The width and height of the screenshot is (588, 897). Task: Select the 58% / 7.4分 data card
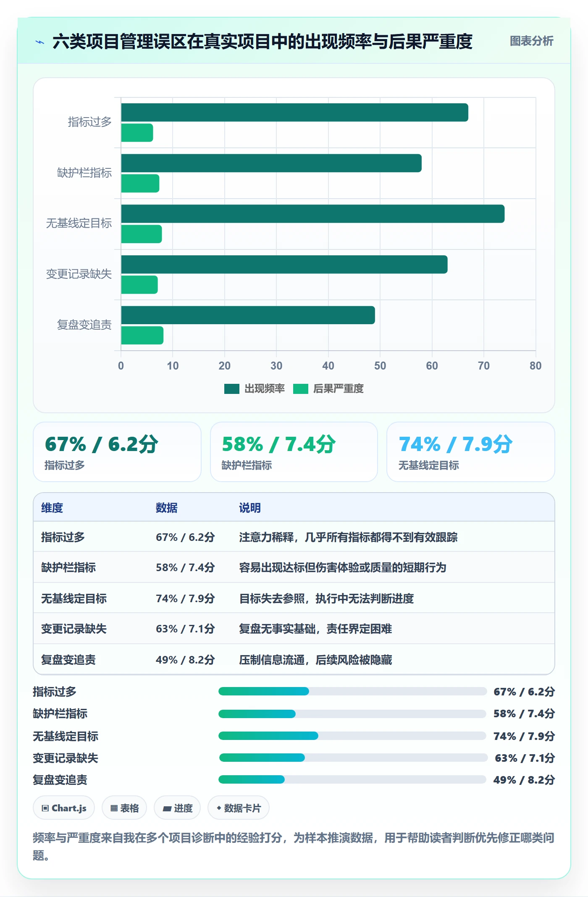[x=294, y=452]
